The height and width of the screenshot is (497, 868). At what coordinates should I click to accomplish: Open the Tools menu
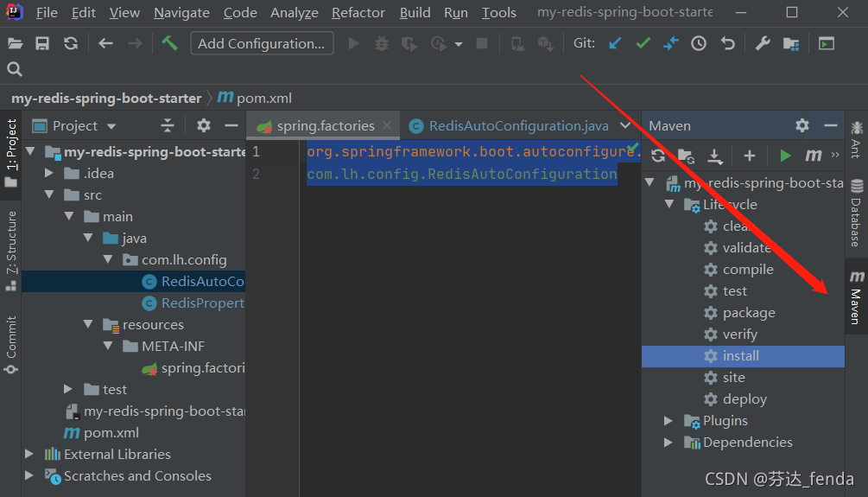(498, 13)
